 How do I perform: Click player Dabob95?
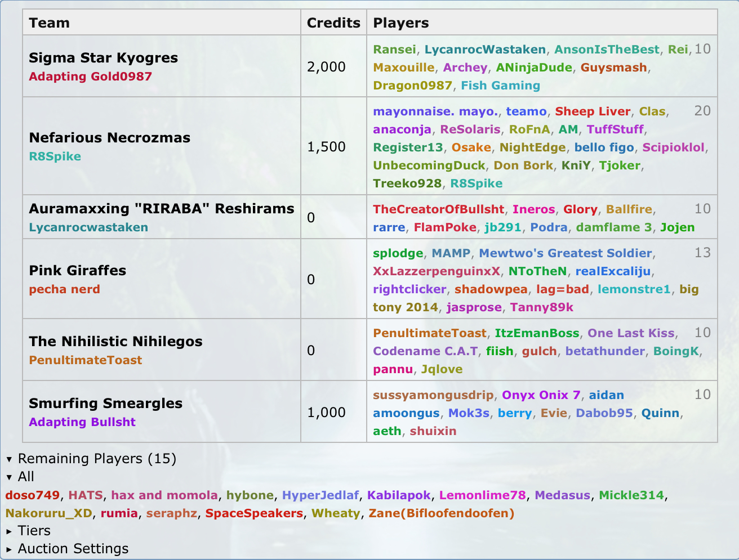tap(604, 413)
